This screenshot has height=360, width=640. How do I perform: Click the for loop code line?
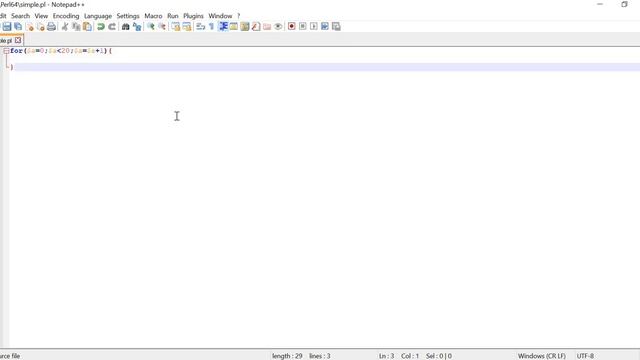(61, 51)
